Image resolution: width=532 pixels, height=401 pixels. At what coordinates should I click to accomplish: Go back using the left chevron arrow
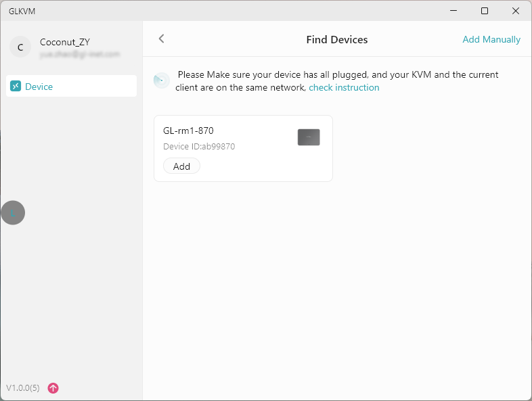tap(162, 39)
